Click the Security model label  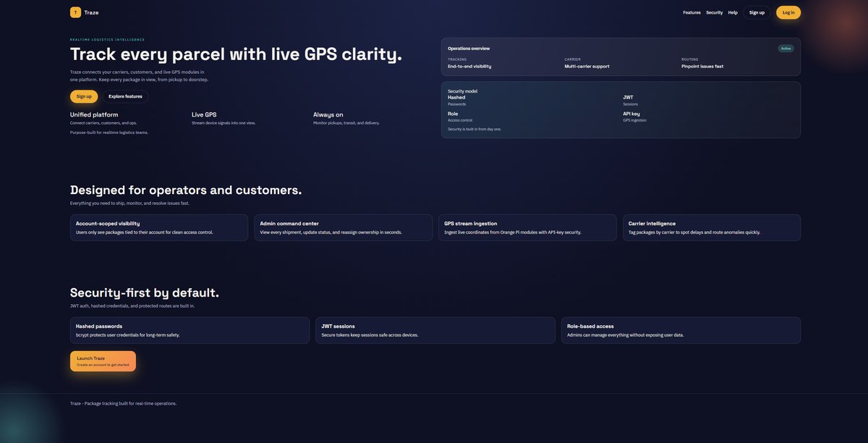pyautogui.click(x=462, y=91)
